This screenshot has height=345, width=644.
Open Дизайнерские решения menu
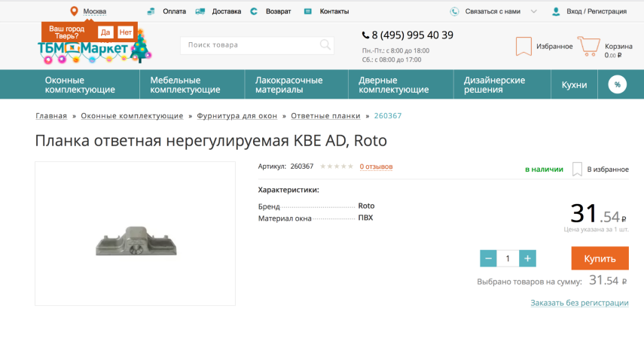pyautogui.click(x=495, y=84)
